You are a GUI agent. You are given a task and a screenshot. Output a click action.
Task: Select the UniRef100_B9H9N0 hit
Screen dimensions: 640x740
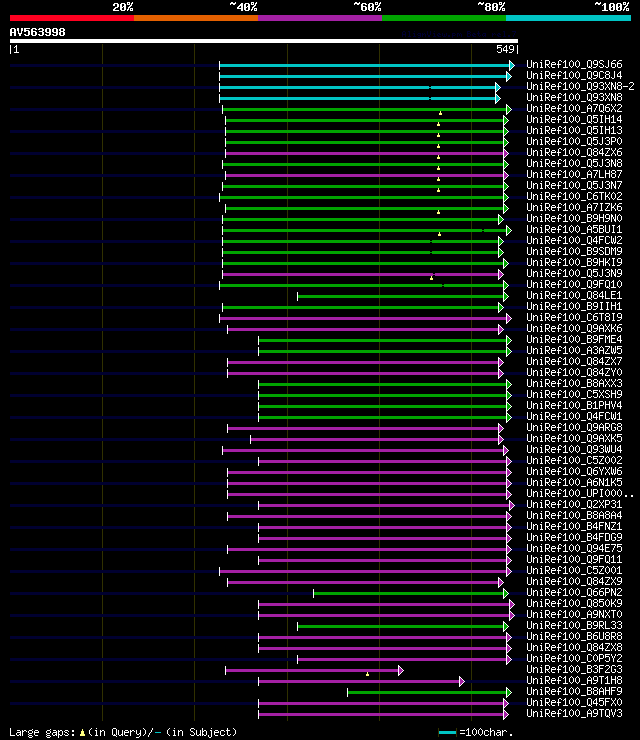574,219
